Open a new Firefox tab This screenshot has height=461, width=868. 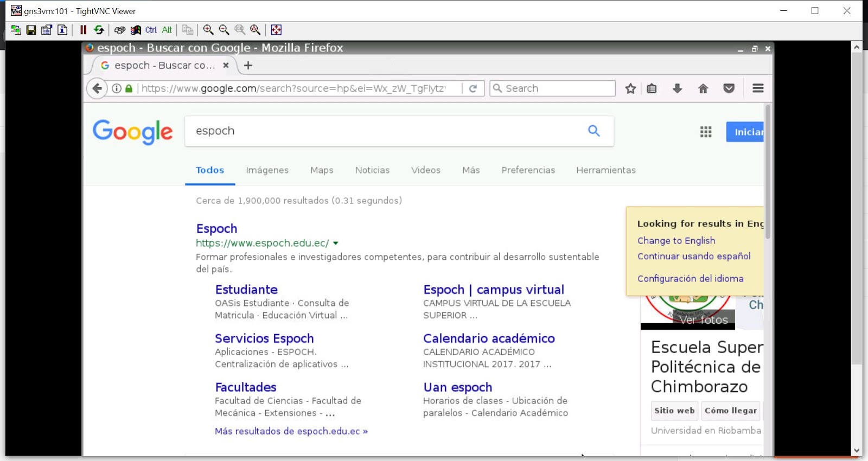pyautogui.click(x=248, y=65)
